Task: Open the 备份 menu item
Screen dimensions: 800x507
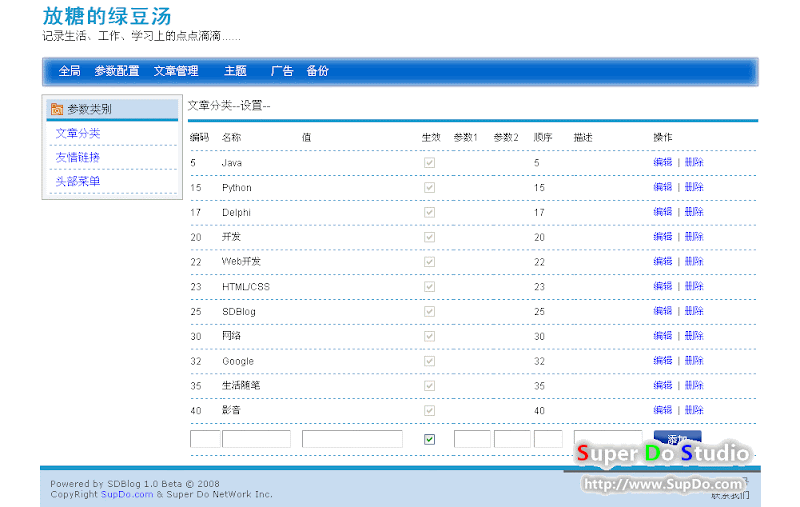Action: pos(317,71)
